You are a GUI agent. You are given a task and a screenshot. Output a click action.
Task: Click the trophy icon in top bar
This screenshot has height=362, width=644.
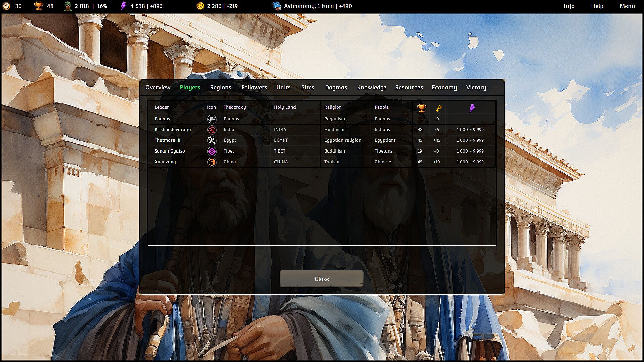coord(39,6)
